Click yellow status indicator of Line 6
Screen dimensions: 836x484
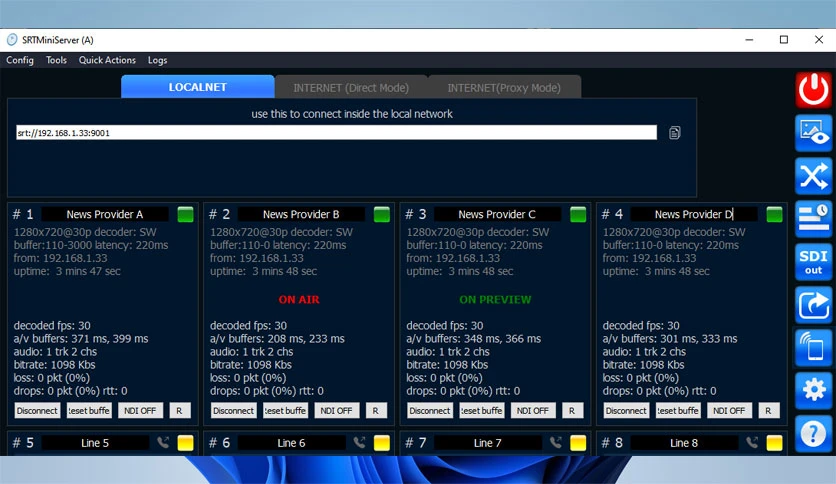tap(382, 442)
